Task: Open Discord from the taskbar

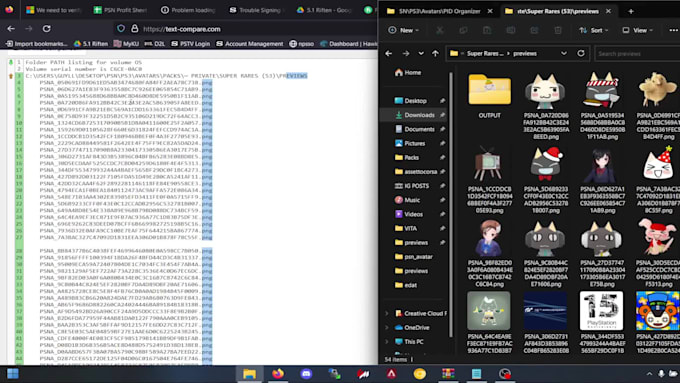Action: pos(306,373)
